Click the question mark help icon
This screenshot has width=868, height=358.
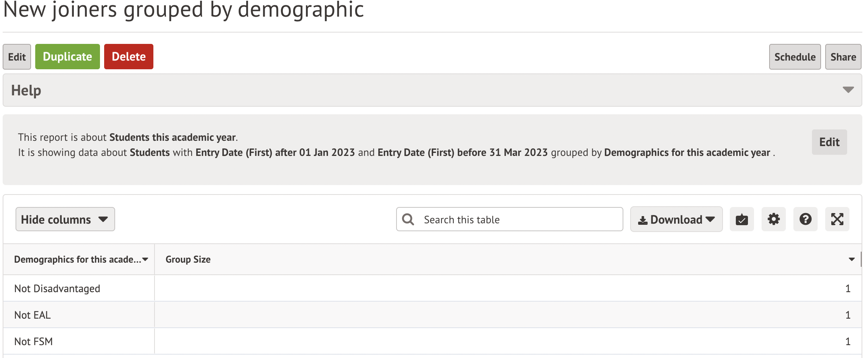805,219
